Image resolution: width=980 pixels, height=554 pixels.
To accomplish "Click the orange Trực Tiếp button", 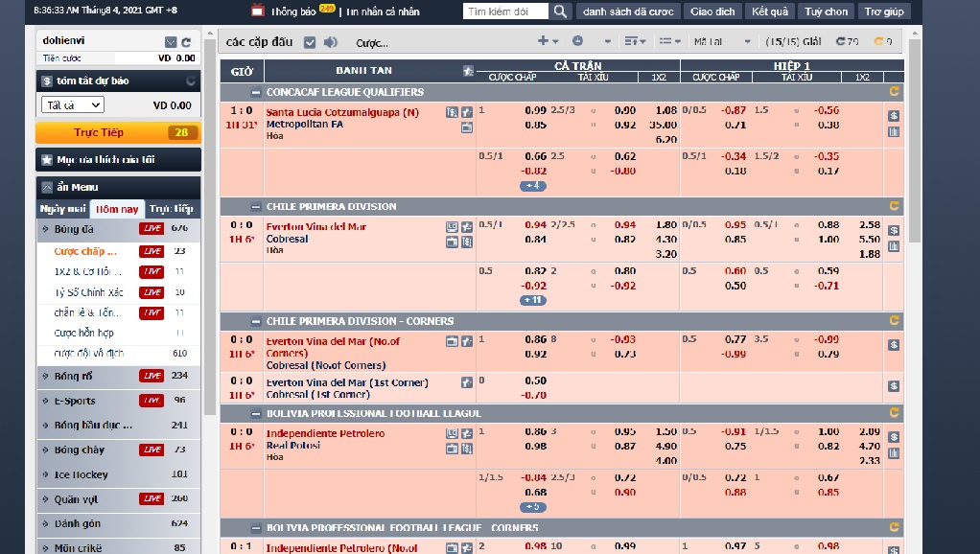I will pos(118,132).
